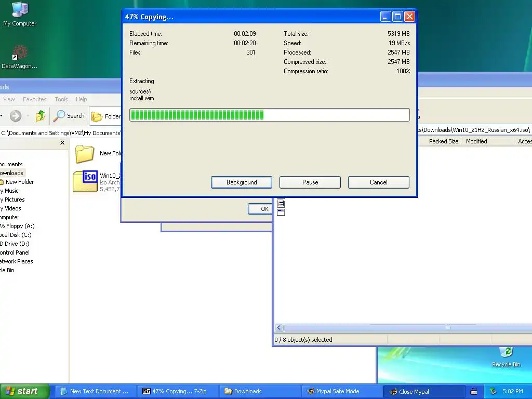Open the DataWagon desktop shortcut
This screenshot has width=532, height=399.
pyautogui.click(x=19, y=57)
